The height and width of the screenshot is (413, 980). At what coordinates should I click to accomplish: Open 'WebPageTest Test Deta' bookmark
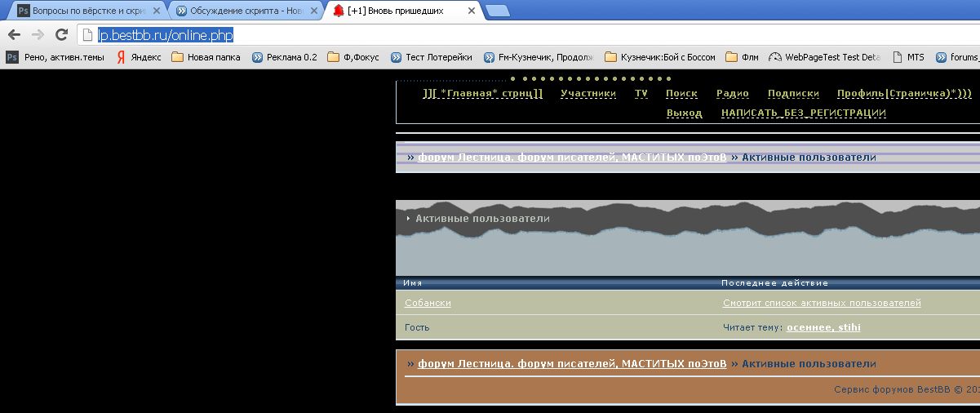coord(825,57)
